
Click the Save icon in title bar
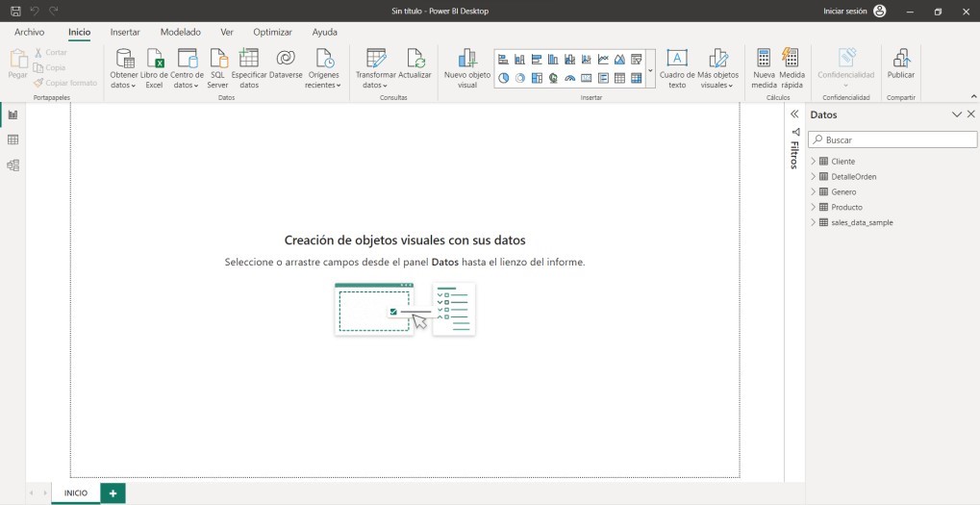click(15, 11)
